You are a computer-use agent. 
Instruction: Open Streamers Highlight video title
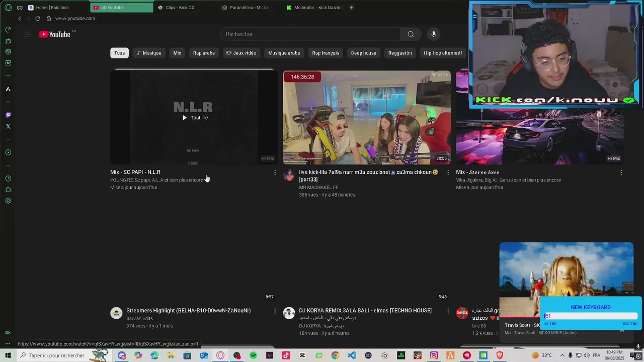(x=188, y=311)
